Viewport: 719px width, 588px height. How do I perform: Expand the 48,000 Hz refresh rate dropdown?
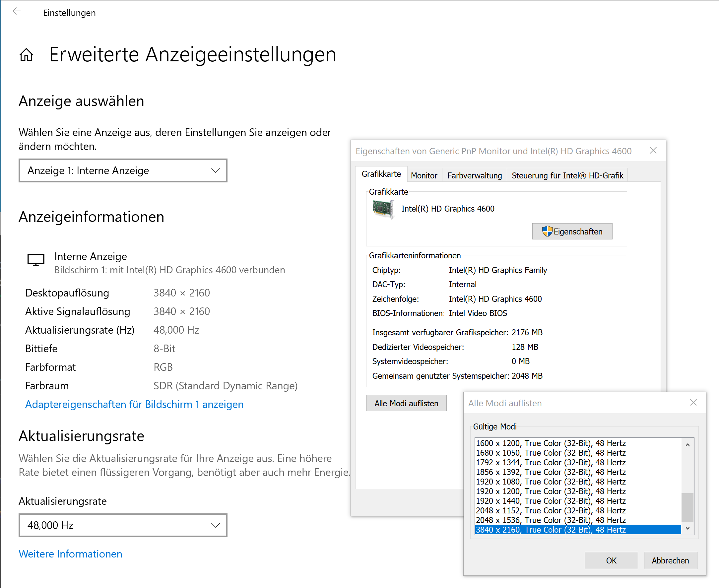123,525
